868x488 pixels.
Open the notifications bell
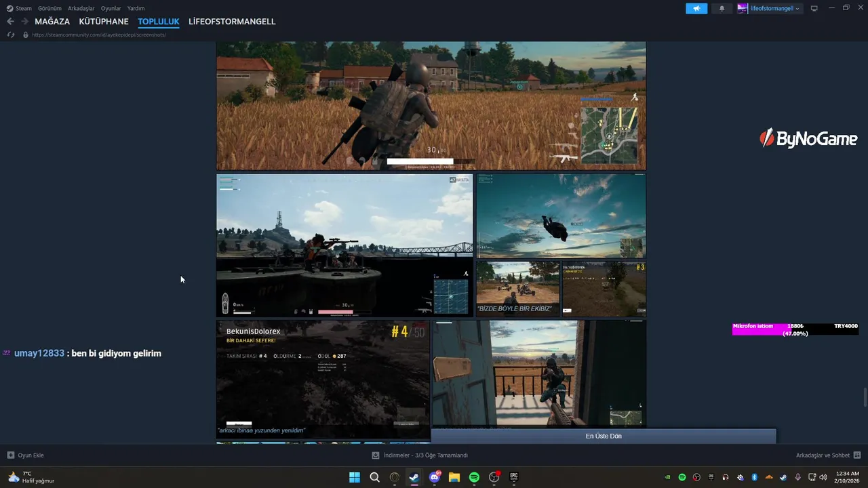click(722, 8)
